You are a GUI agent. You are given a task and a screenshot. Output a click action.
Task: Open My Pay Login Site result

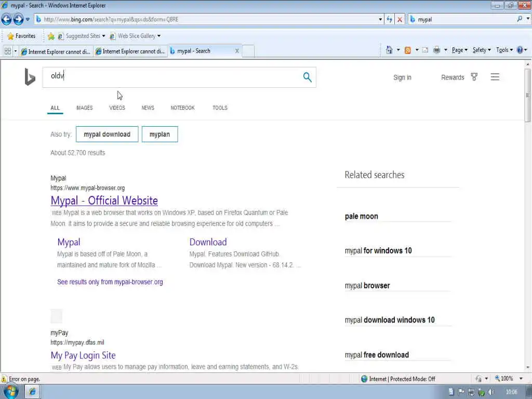click(83, 355)
